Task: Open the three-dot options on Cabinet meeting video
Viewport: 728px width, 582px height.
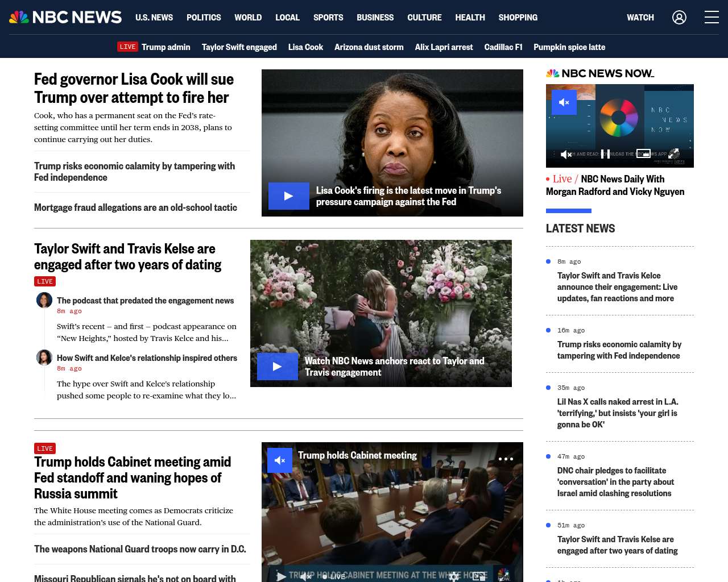Action: pos(506,459)
